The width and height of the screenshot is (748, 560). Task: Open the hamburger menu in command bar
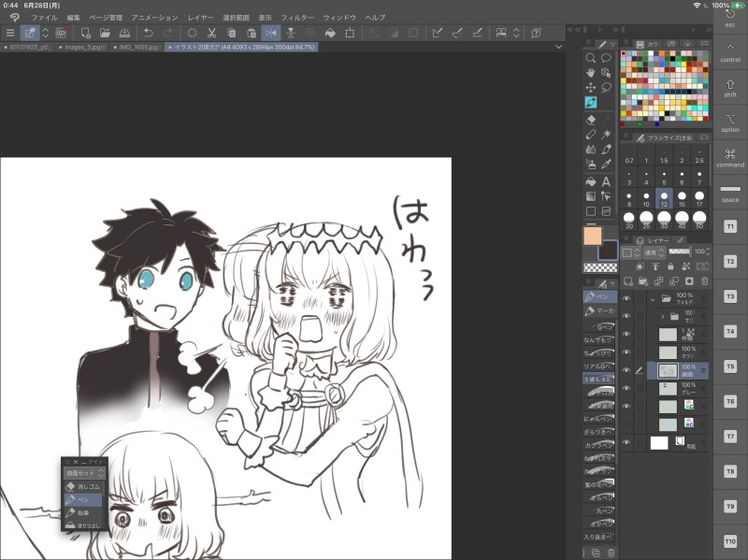click(x=10, y=33)
